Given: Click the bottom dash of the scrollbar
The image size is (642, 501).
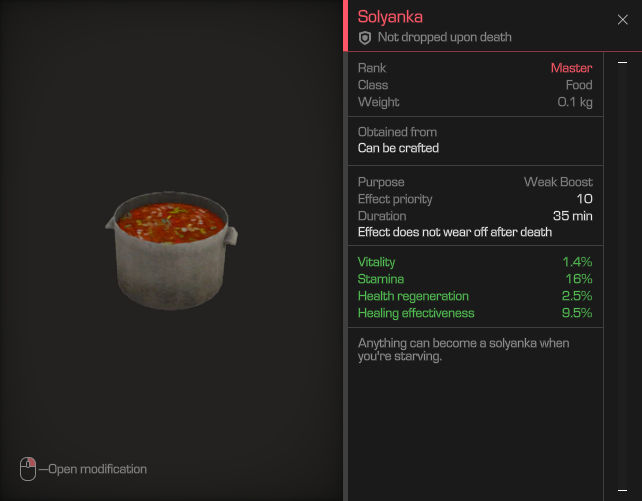Looking at the screenshot, I should click(622, 490).
